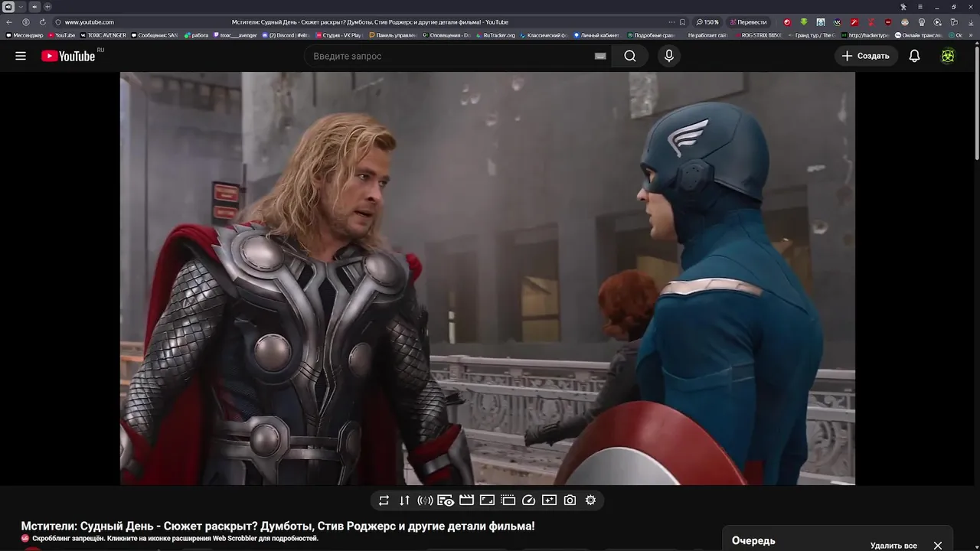Click the 'Создать' create button
This screenshot has height=551, width=980.
click(x=866, y=56)
